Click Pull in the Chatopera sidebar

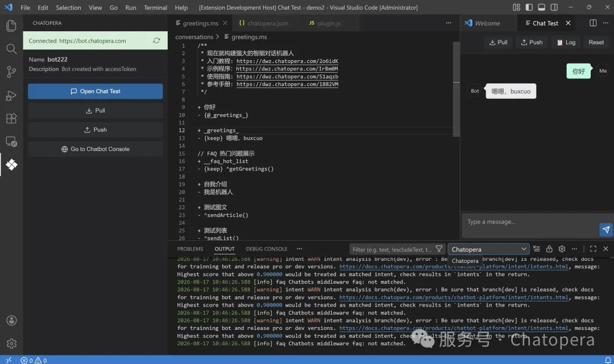[x=95, y=111]
